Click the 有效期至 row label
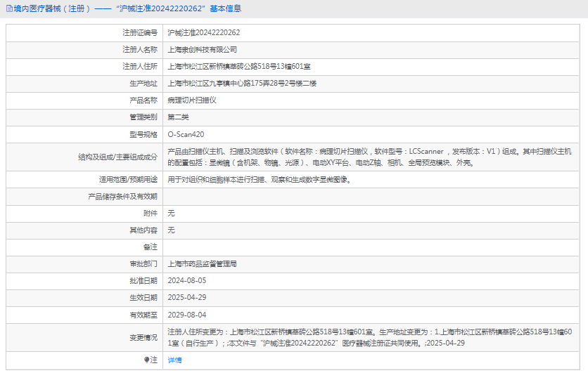Image resolution: width=588 pixels, height=373 pixels. pyautogui.click(x=143, y=315)
